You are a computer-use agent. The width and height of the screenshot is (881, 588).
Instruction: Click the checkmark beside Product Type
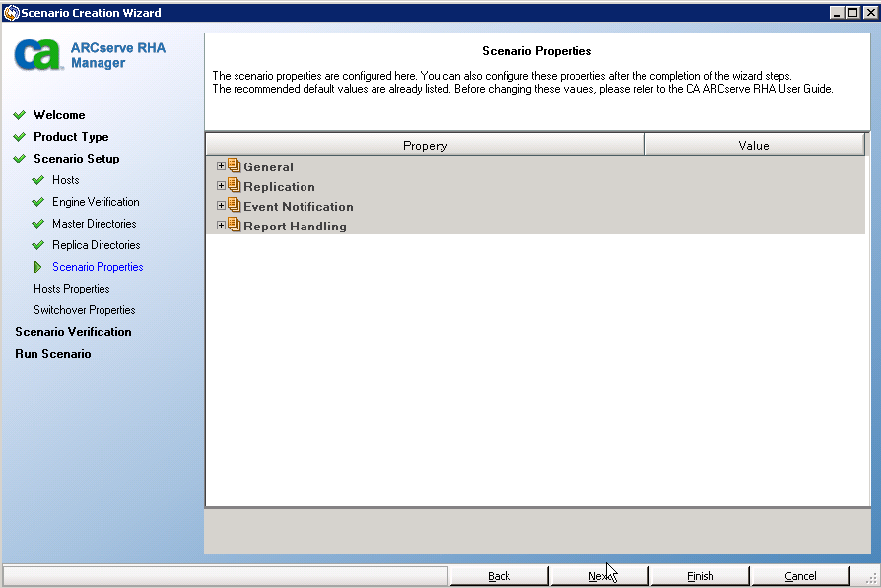pyautogui.click(x=21, y=137)
